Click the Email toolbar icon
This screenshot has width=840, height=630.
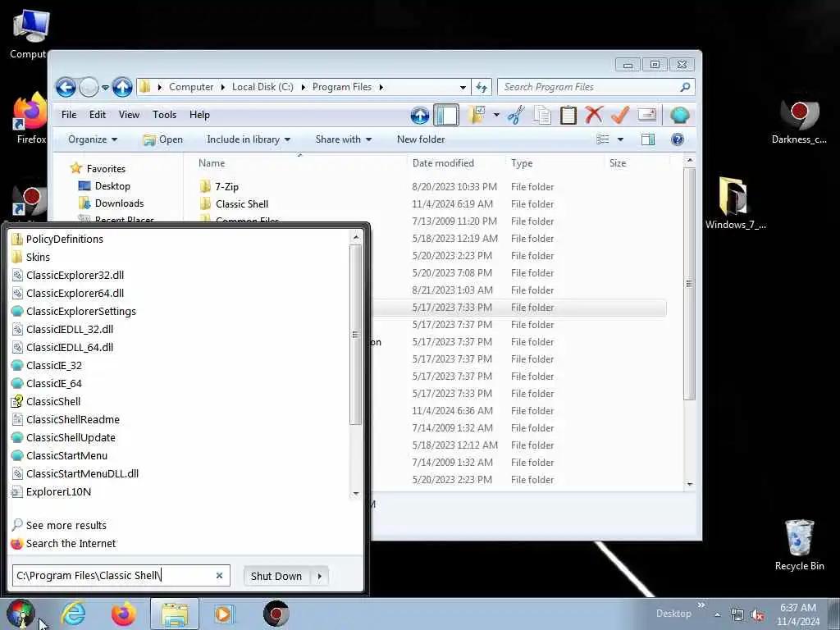point(646,115)
